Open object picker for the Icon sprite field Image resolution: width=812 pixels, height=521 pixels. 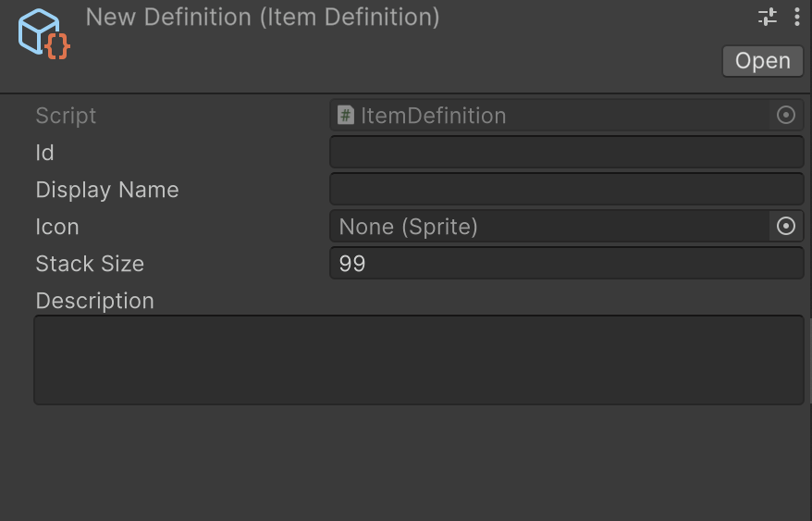[786, 227]
